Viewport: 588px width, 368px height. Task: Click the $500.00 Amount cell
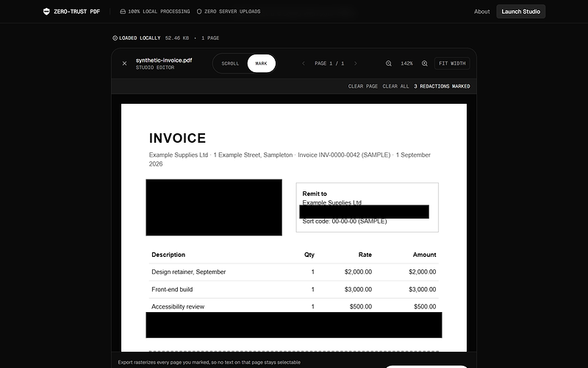coord(425,307)
